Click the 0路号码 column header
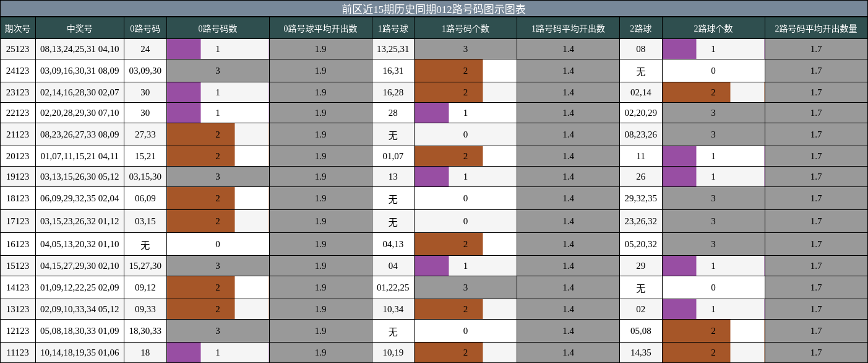Viewport: 868px width, 363px height. [145, 28]
